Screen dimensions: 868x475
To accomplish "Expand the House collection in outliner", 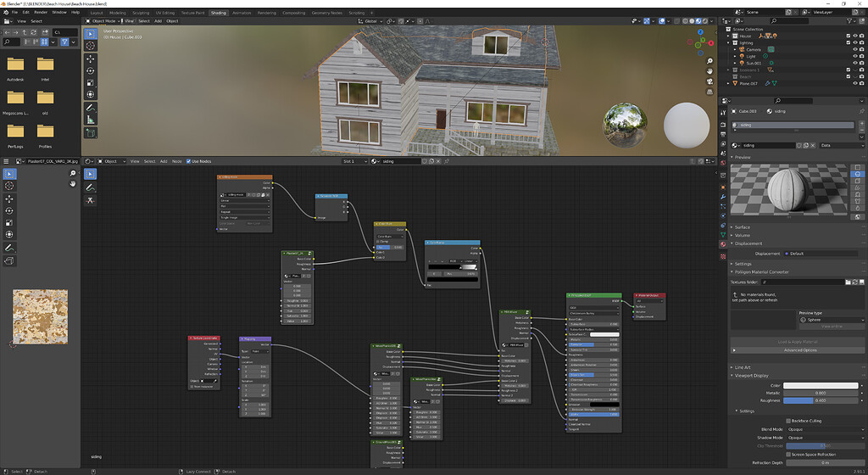I will point(728,36).
